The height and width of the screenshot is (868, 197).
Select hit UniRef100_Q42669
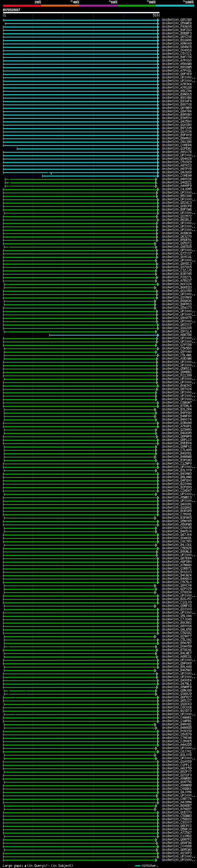[x=177, y=172]
